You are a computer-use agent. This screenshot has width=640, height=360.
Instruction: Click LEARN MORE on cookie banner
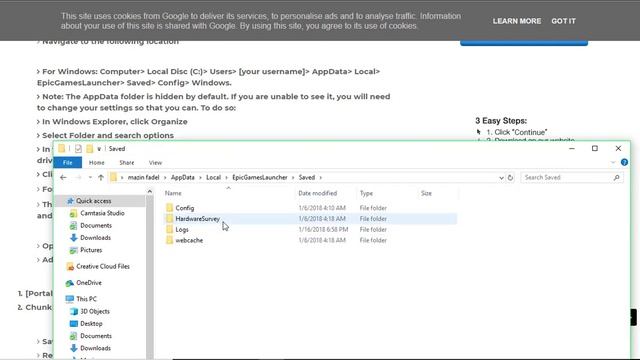point(517,21)
